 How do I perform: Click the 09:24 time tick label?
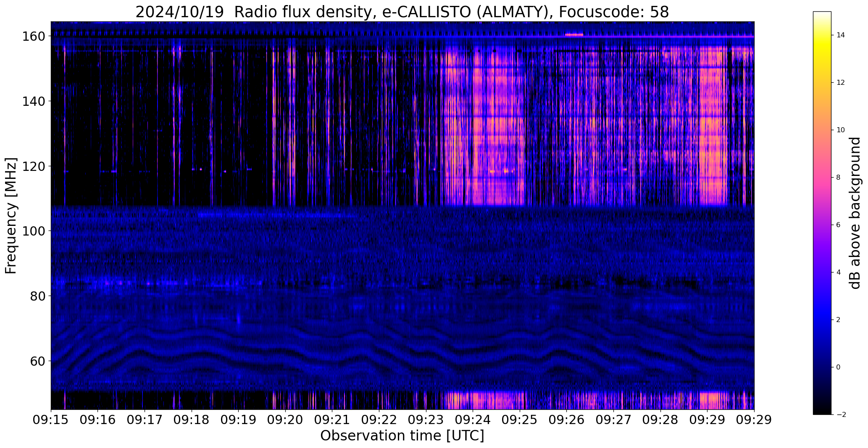coord(473,420)
